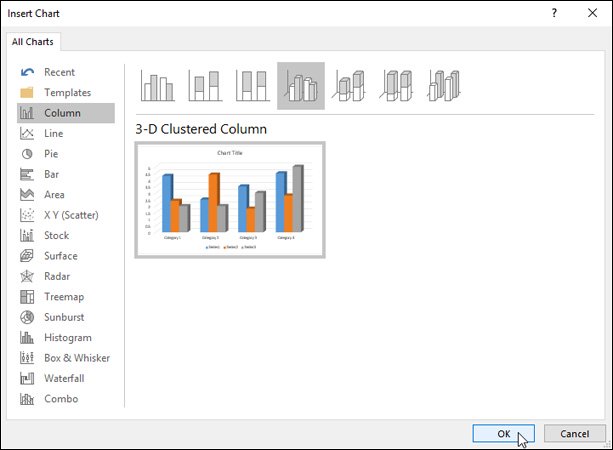The image size is (613, 450).
Task: Click the 3-D Clustered Column preview thumbnail
Action: (x=230, y=200)
